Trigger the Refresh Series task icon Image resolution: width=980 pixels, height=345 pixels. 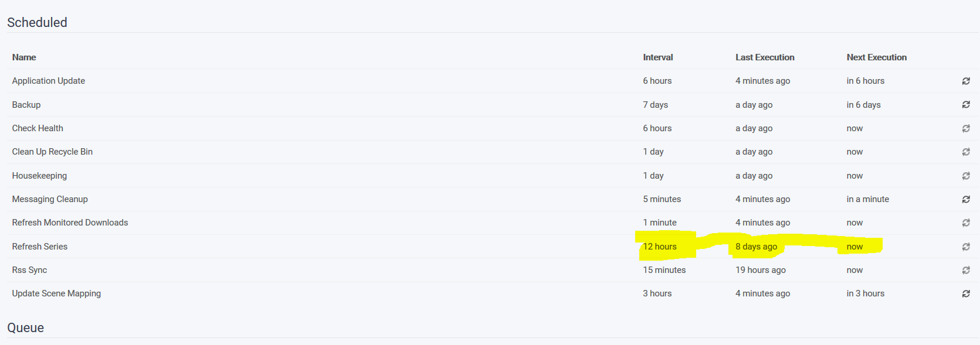pos(965,247)
